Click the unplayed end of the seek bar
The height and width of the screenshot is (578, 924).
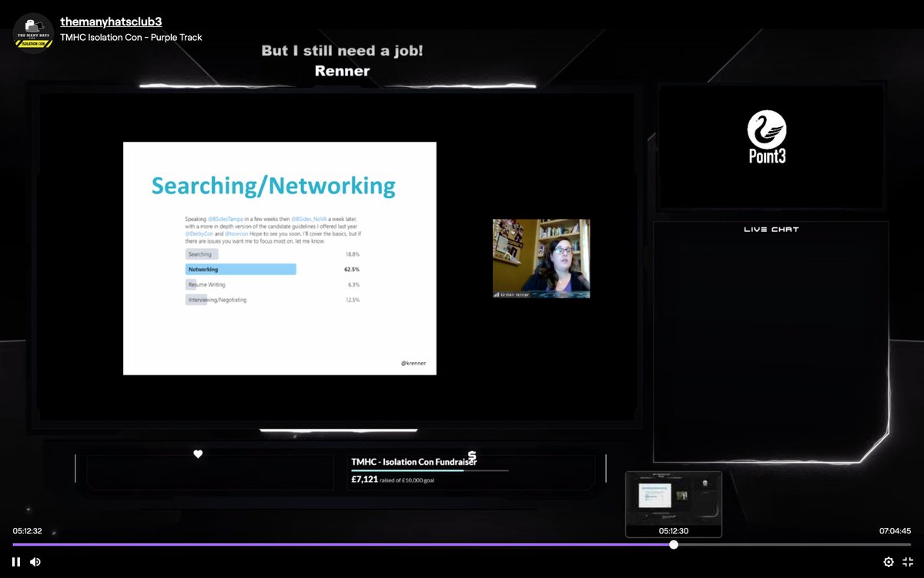pyautogui.click(x=792, y=544)
